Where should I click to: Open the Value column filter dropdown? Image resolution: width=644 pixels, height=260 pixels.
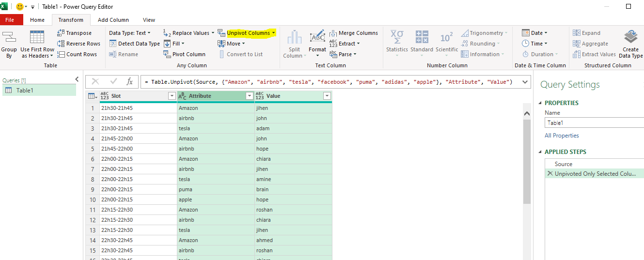coord(327,96)
